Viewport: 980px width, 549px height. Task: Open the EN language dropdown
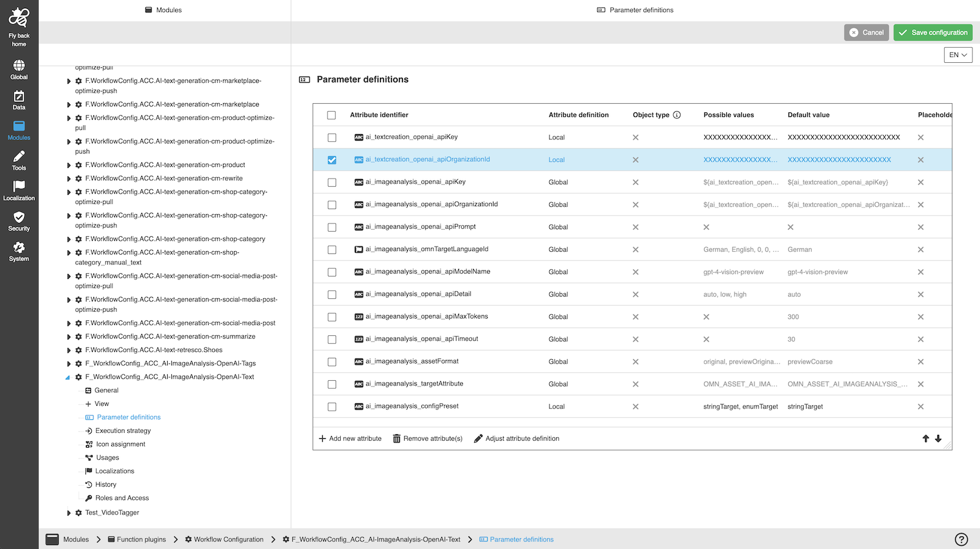point(958,55)
